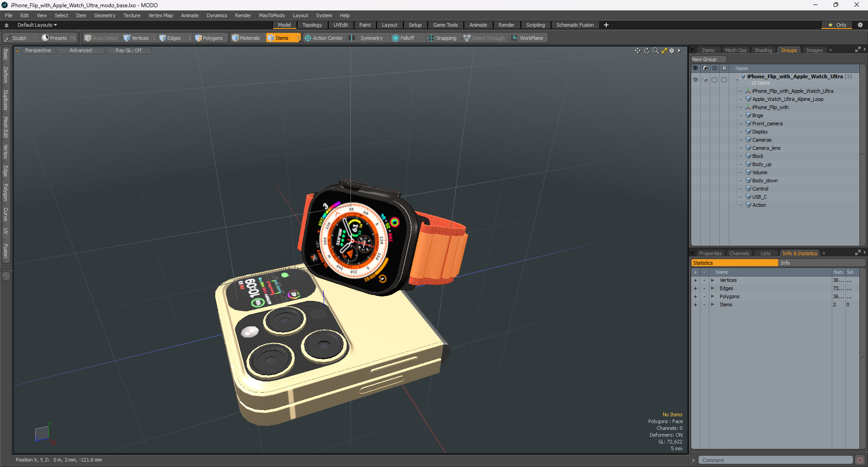Toggle second checkbox in iPhone_Flip group row
The height and width of the screenshot is (467, 868).
[x=724, y=80]
